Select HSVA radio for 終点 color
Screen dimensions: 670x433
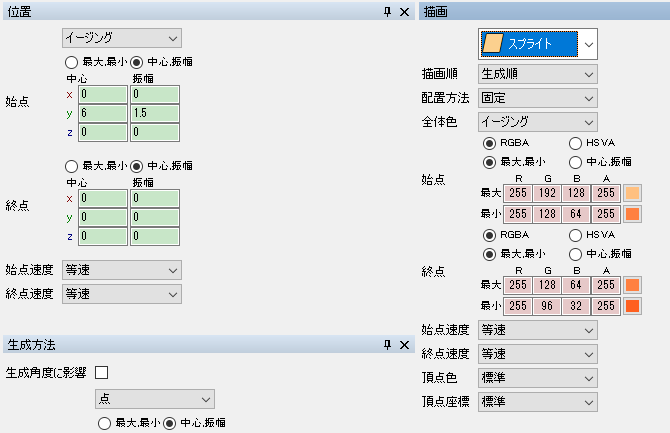tap(575, 235)
